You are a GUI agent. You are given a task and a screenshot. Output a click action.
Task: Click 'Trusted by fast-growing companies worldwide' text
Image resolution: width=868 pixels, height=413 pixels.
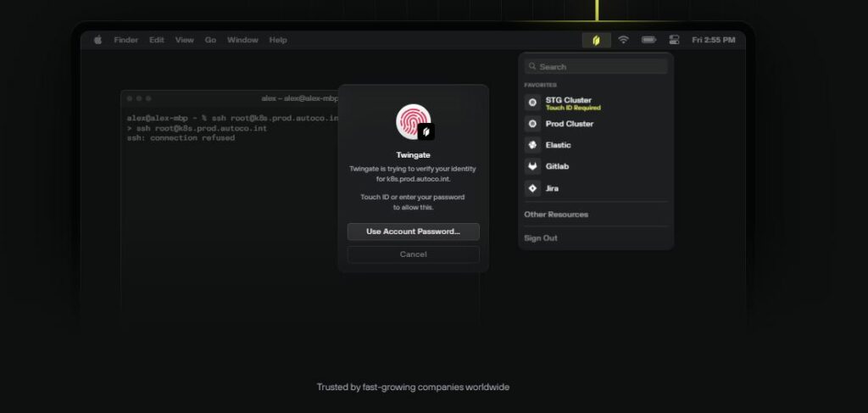[413, 387]
